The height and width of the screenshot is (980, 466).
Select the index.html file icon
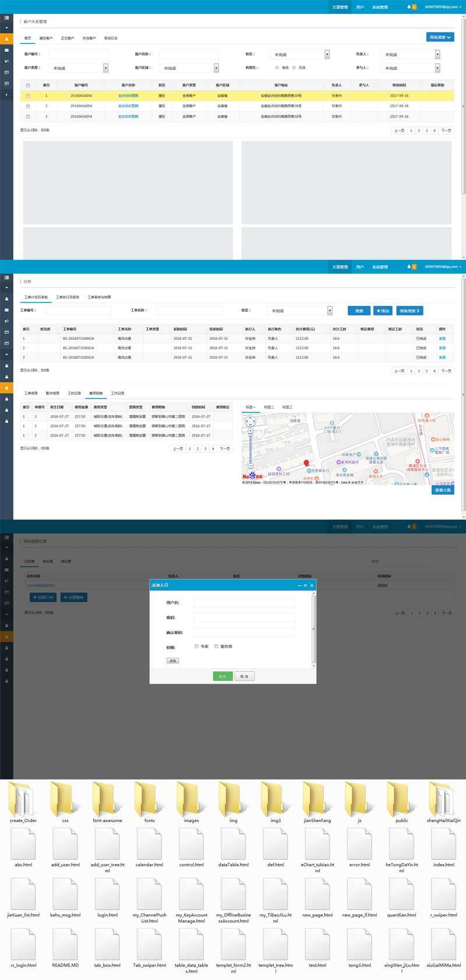tap(443, 844)
